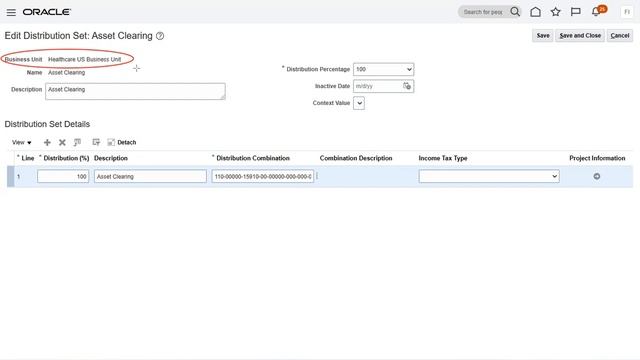Click into the Description text area
Screen dimensions: 640x360
(135, 91)
